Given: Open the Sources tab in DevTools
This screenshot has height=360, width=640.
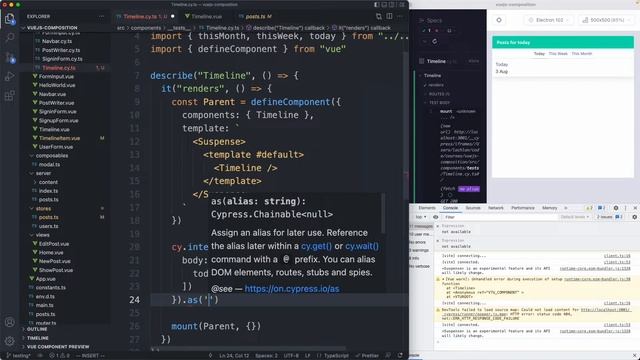Looking at the screenshot, I should 473,208.
